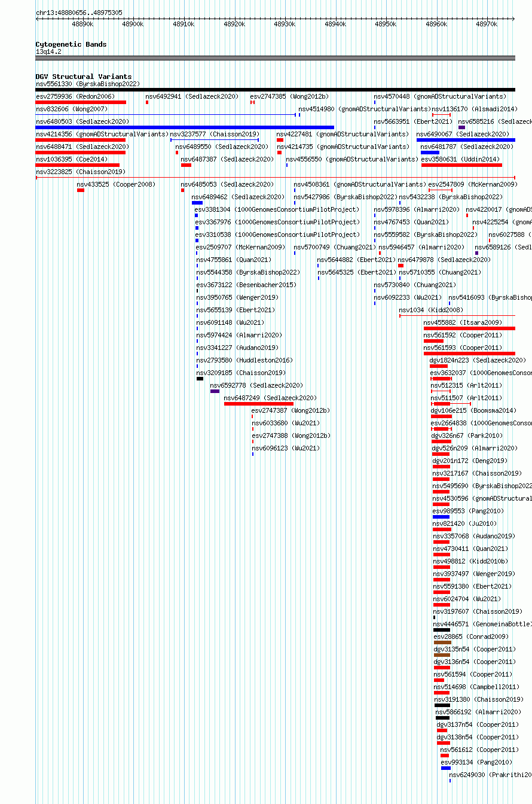The image size is (532, 804).
Task: Open nsv3223825 (Chaisson2019) variant label
Action: [81, 172]
